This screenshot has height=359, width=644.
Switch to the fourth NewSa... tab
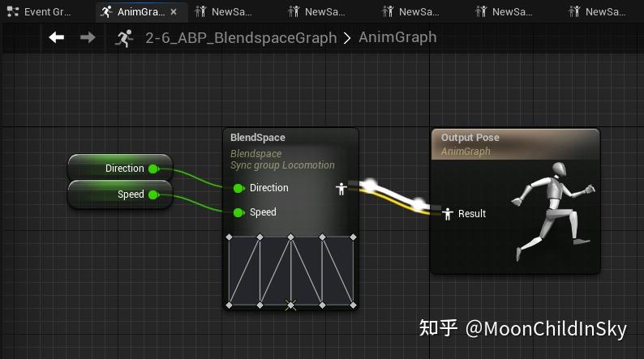(x=504, y=12)
